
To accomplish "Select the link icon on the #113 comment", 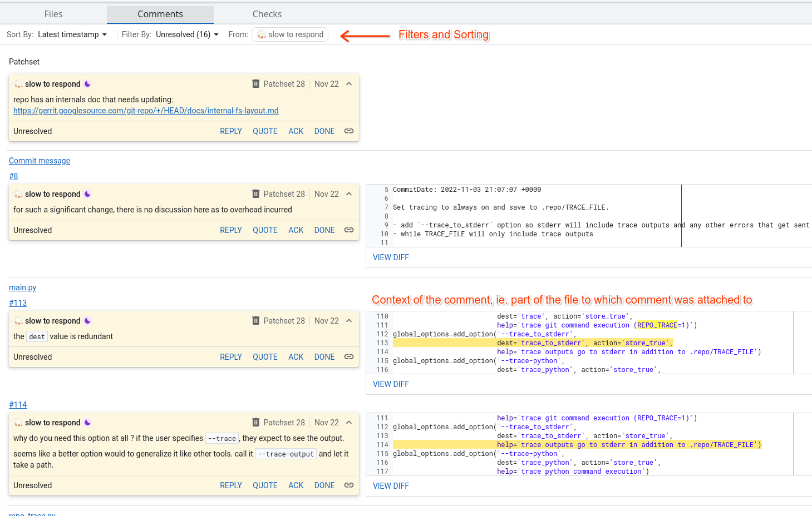I will click(x=348, y=356).
